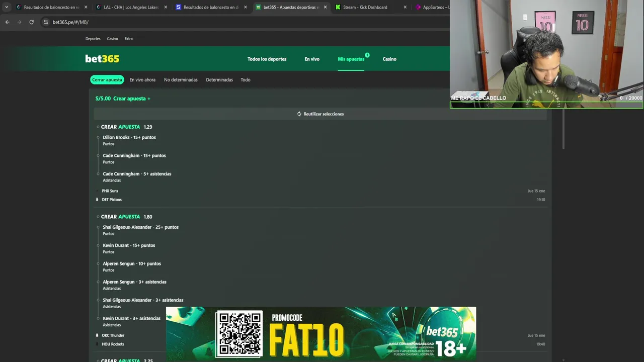
Task: Click the 19:10 game time
Action: click(x=541, y=200)
